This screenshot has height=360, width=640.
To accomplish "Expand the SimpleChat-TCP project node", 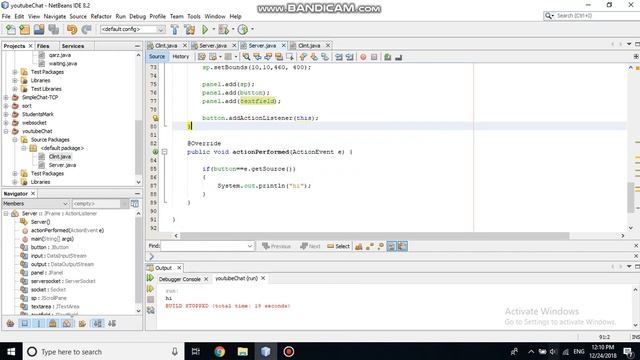I will click(x=6, y=98).
